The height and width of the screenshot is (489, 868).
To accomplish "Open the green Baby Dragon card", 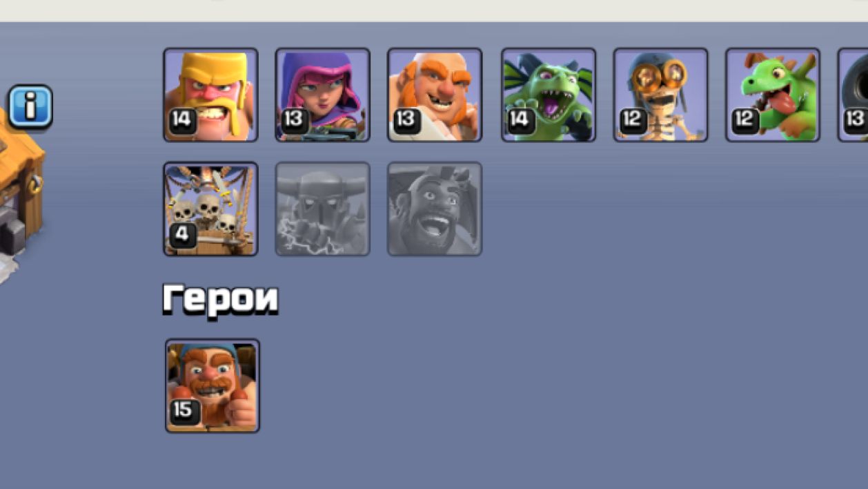I will 773,95.
